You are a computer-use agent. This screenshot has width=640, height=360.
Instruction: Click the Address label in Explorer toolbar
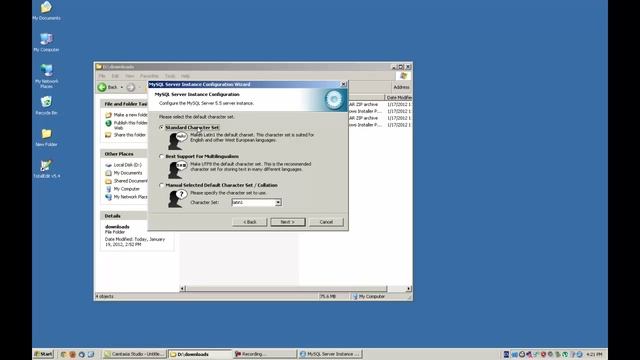(401, 87)
